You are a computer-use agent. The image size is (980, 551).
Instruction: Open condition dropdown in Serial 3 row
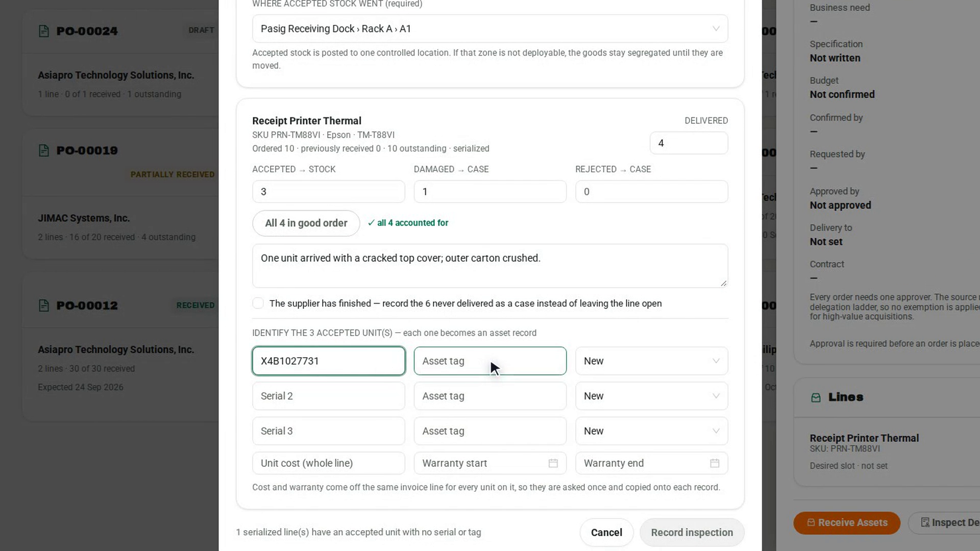click(652, 431)
